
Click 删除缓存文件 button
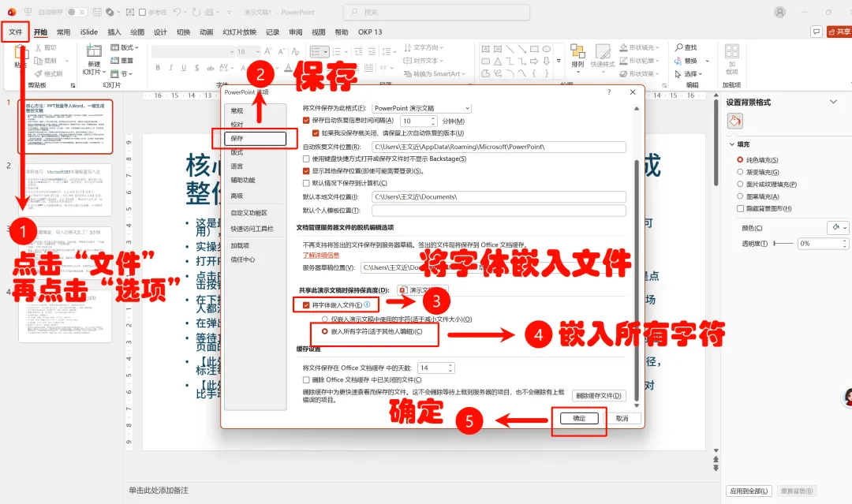tap(598, 395)
